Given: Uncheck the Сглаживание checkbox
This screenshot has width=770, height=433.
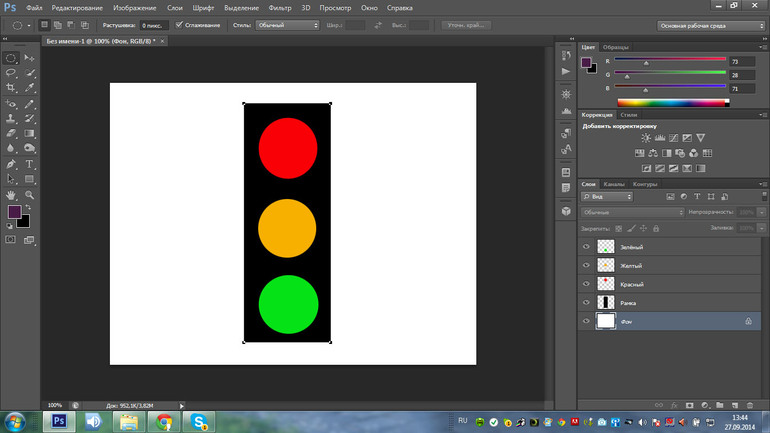Looking at the screenshot, I should (x=177, y=24).
